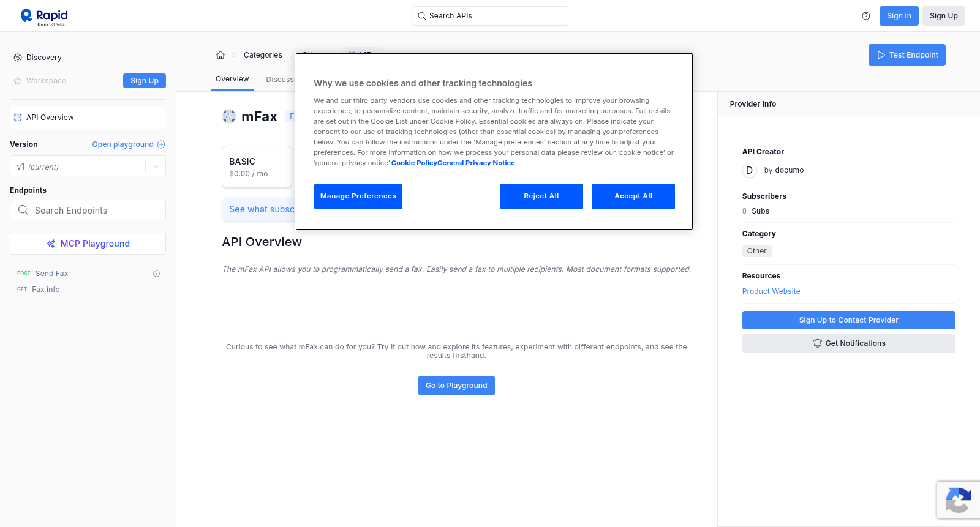980x527 pixels.
Task: Click the Workspace star icon
Action: pos(18,81)
